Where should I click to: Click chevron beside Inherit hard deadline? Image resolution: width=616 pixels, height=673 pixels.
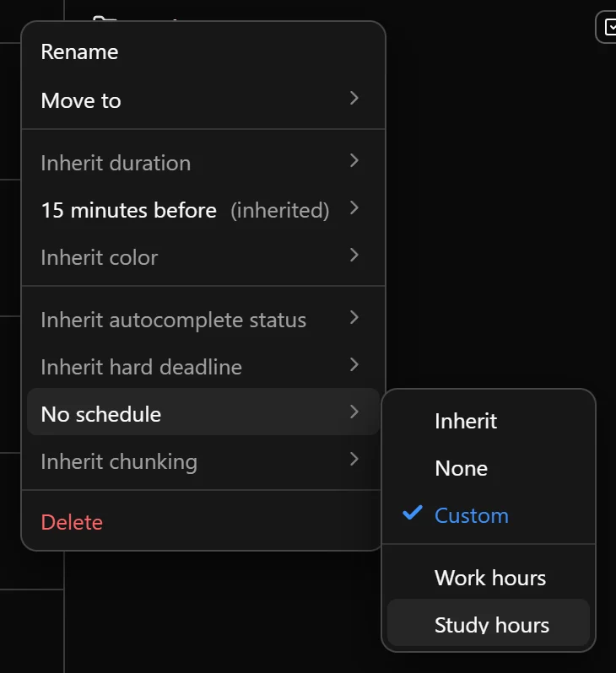point(354,365)
